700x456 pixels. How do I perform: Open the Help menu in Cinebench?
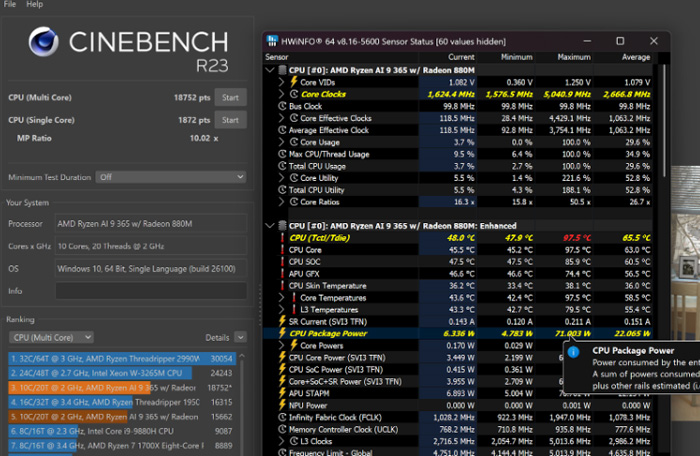click(x=34, y=4)
